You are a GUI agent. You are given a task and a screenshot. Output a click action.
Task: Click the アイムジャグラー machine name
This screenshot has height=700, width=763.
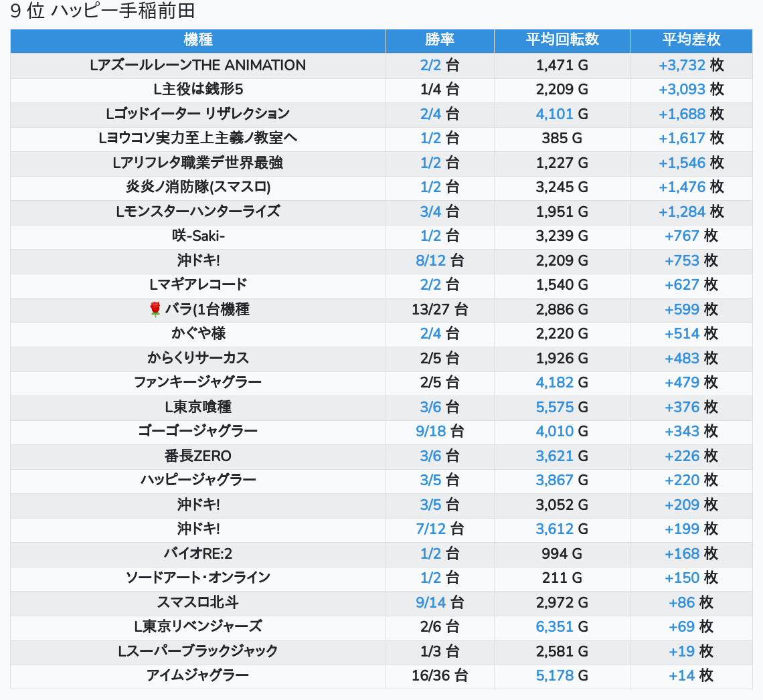(x=198, y=675)
